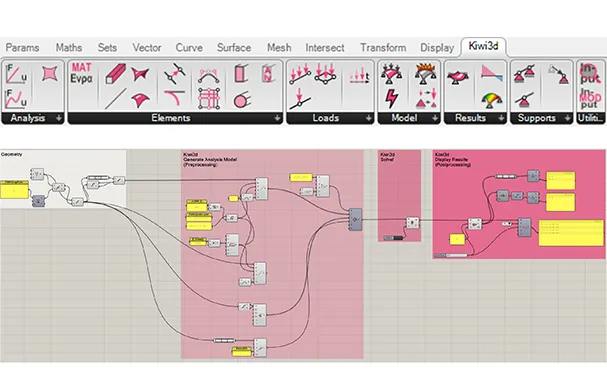Open the Params tab
The image size is (607, 380).
[x=22, y=48]
